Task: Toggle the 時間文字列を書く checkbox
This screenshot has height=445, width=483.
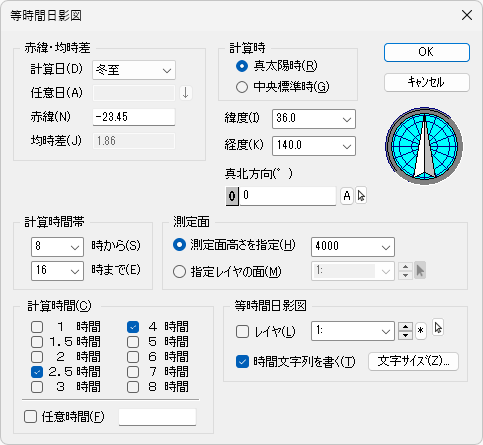Action: tap(242, 361)
